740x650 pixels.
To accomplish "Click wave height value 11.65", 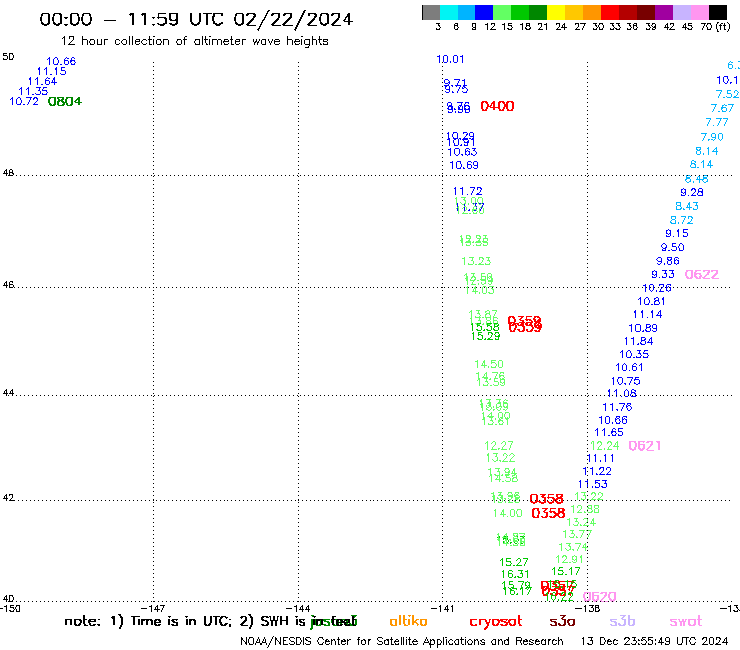I will coord(609,432).
